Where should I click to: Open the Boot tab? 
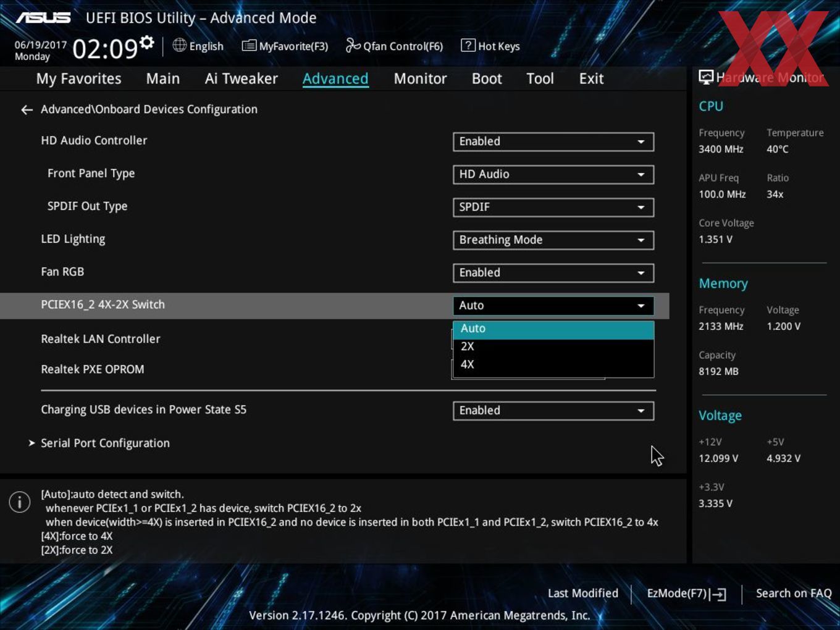coord(487,79)
